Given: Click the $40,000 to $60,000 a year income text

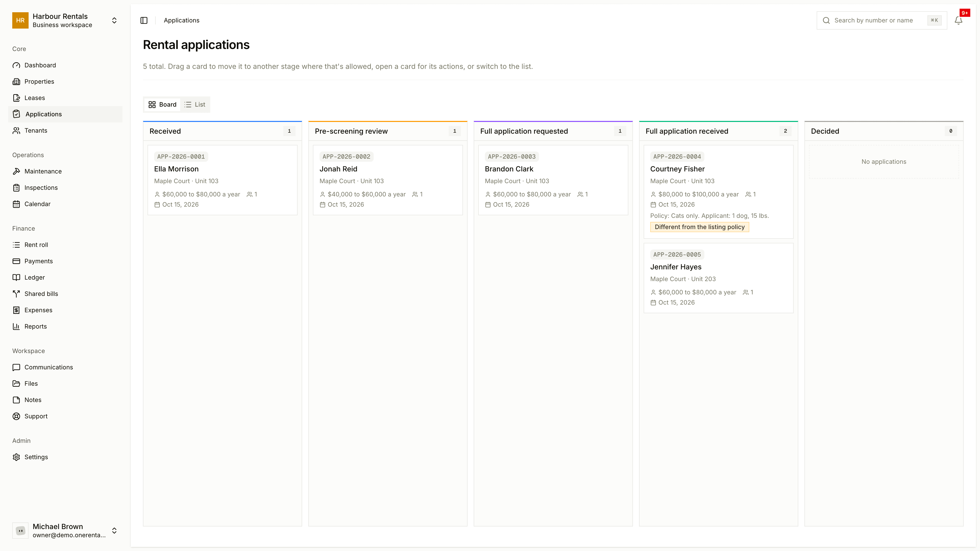Looking at the screenshot, I should [x=366, y=194].
